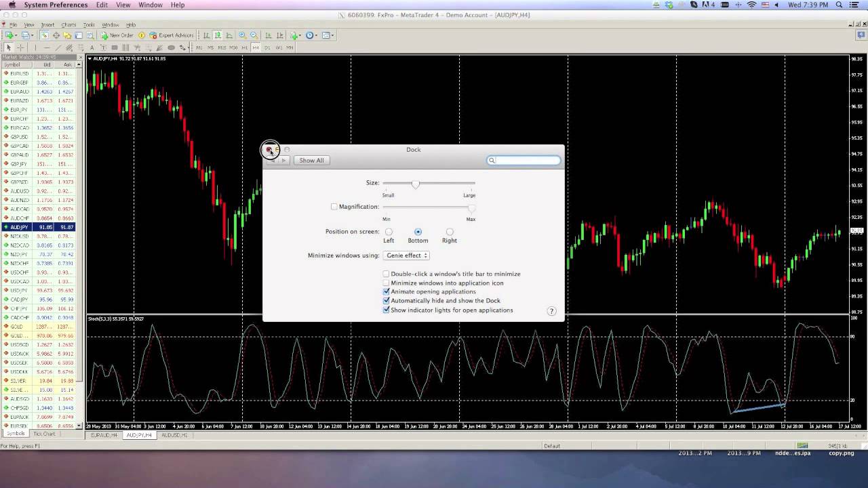Toggle the Terminal window icon
Viewport: 868px width, 488px height.
(x=79, y=35)
